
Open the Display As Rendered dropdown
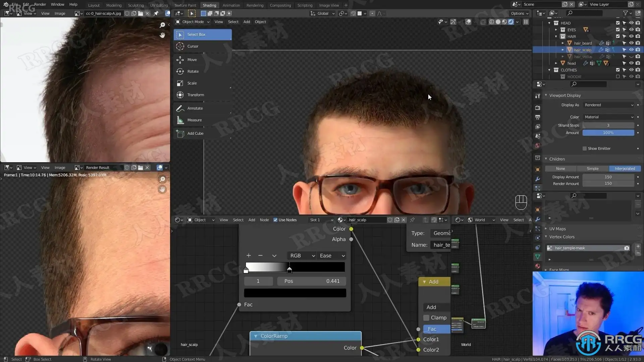(608, 105)
